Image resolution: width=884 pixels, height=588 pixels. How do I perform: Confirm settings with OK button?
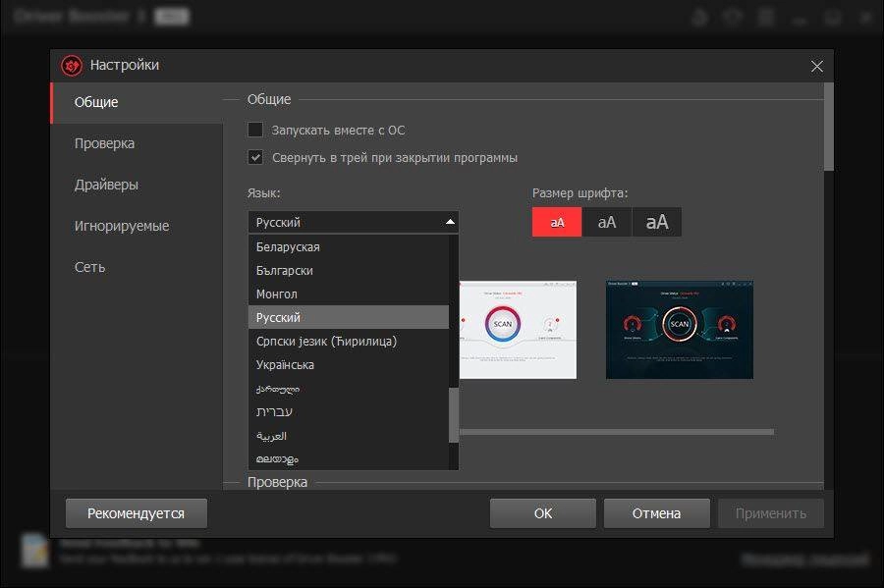pos(543,513)
